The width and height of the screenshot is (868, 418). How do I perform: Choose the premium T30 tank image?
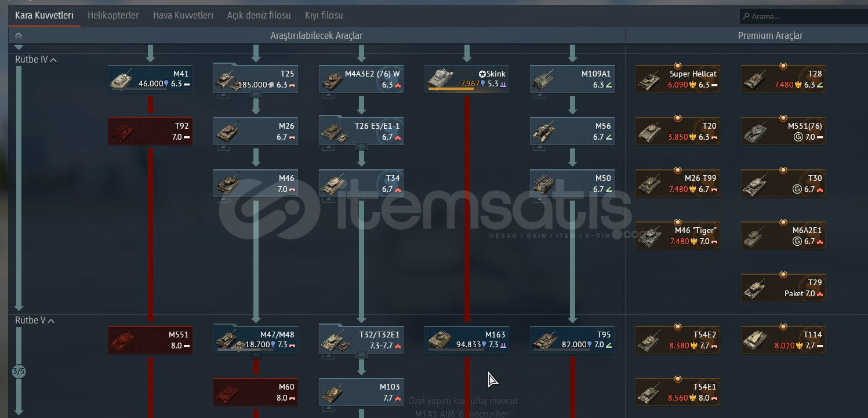pos(756,184)
